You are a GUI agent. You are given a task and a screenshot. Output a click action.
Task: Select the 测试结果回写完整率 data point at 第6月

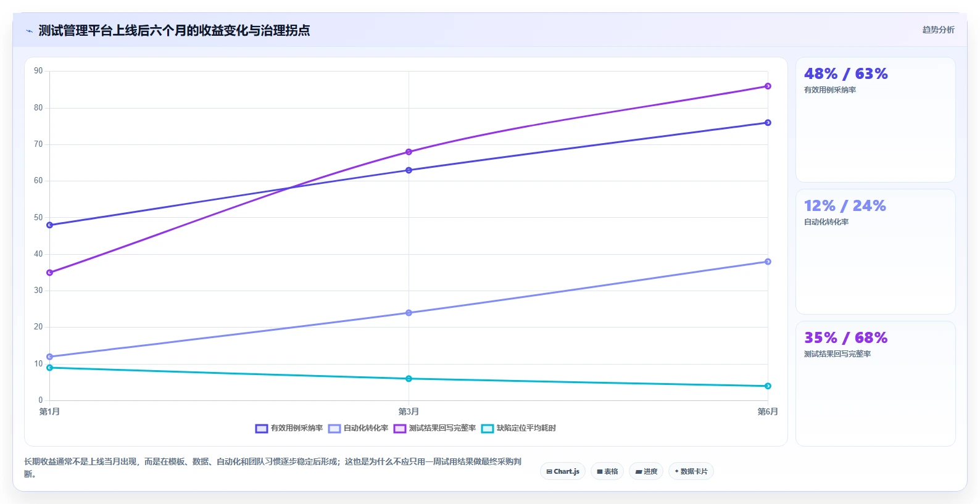(768, 86)
